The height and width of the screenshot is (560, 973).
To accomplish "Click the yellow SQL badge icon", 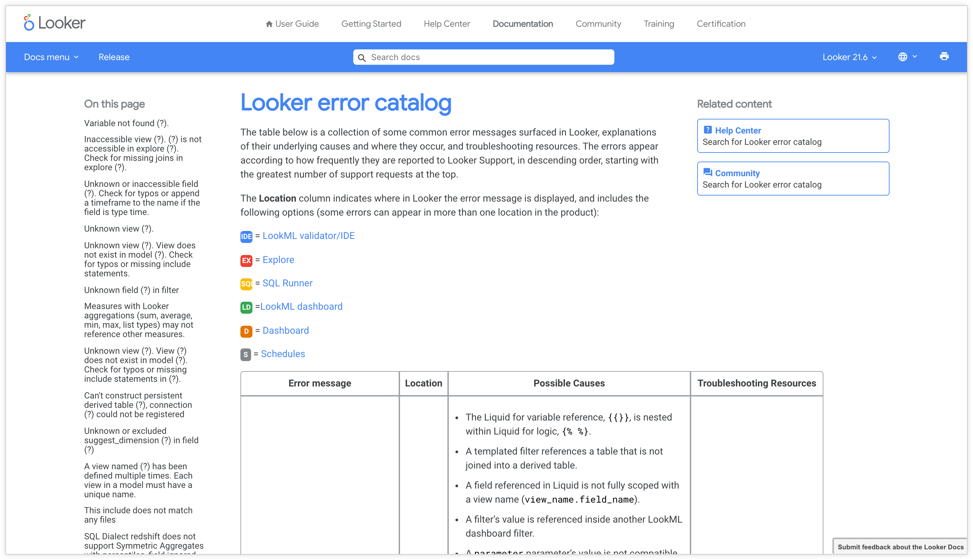I will pyautogui.click(x=246, y=284).
